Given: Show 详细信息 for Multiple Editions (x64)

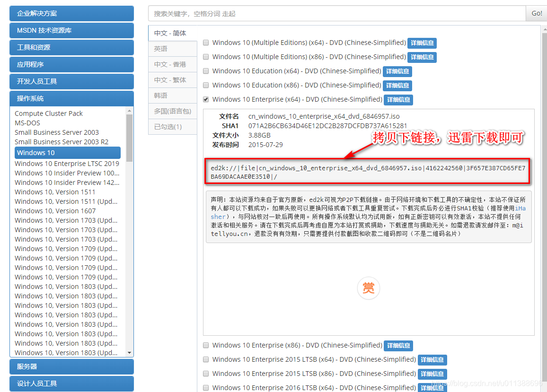Looking at the screenshot, I should tap(422, 43).
